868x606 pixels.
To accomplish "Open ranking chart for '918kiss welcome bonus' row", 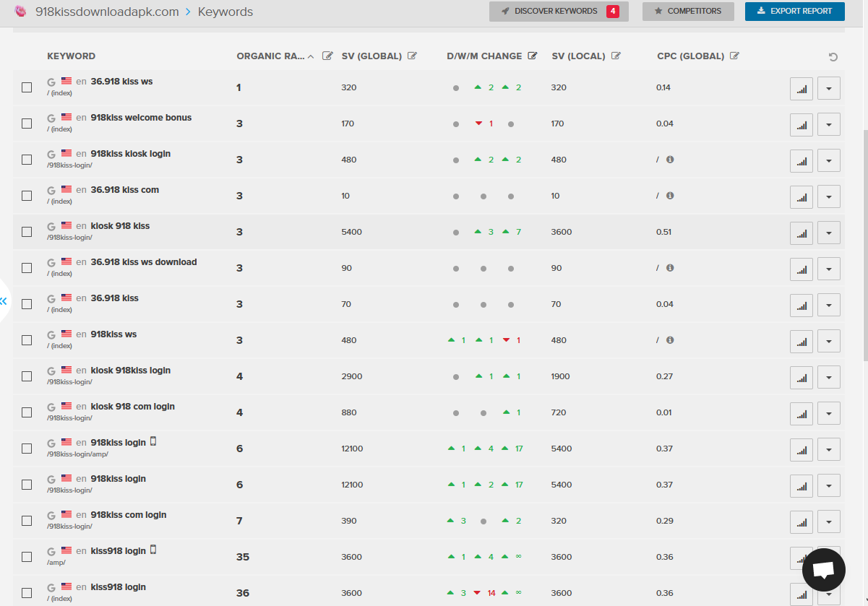I will point(801,124).
